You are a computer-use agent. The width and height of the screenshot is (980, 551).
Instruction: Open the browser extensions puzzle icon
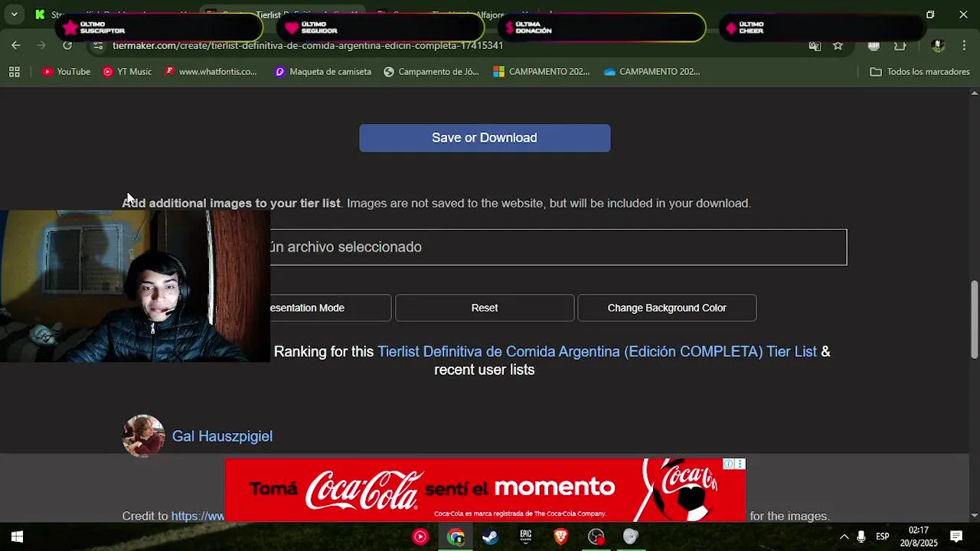point(900,46)
